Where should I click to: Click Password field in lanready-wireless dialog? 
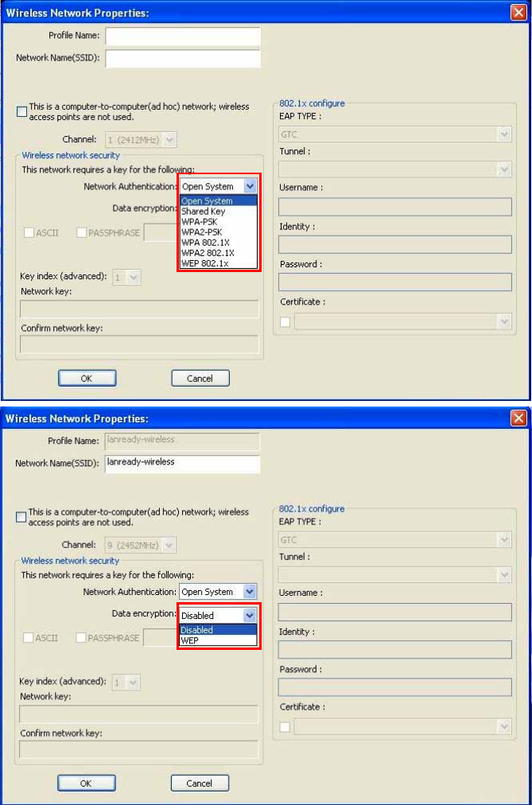coord(395,687)
